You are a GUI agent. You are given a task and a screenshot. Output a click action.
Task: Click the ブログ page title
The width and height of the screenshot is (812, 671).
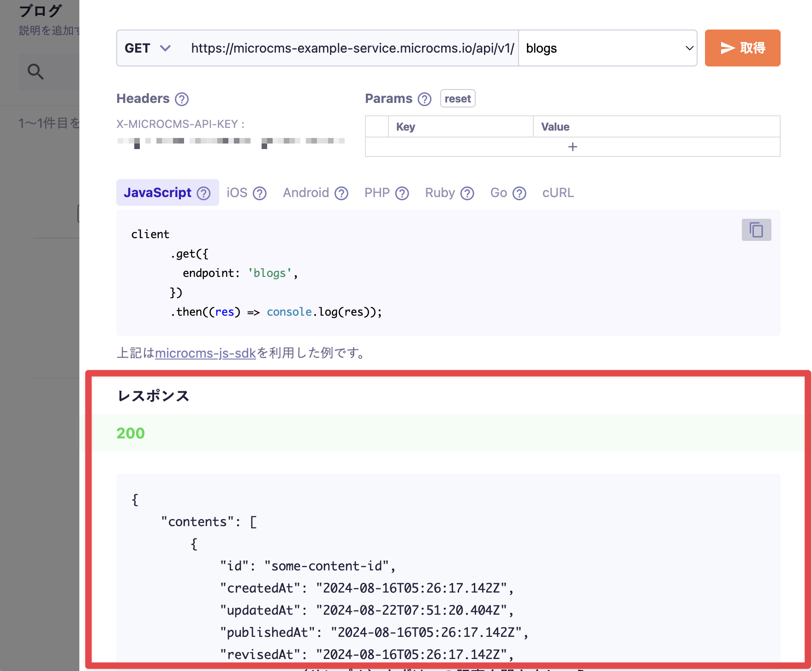coord(40,11)
